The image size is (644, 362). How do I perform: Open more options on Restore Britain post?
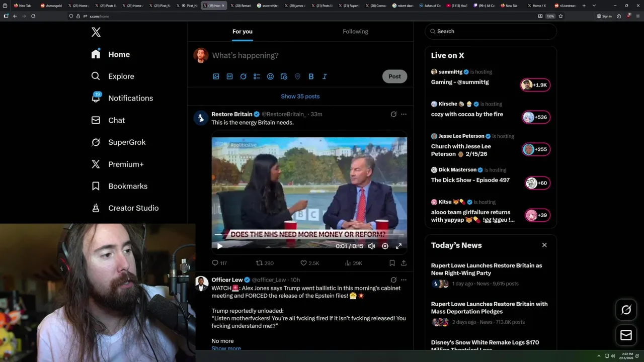(404, 114)
